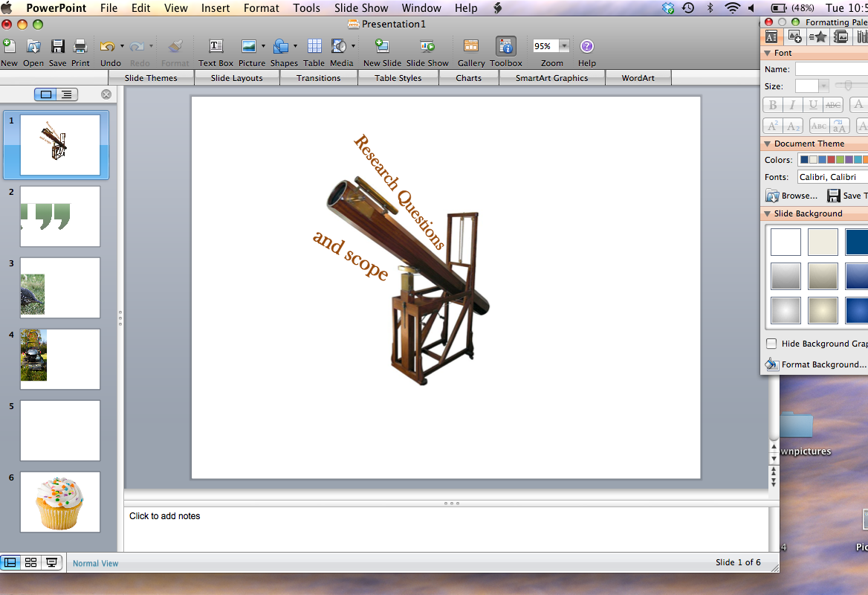Collapse the Font section
868x595 pixels.
767,54
